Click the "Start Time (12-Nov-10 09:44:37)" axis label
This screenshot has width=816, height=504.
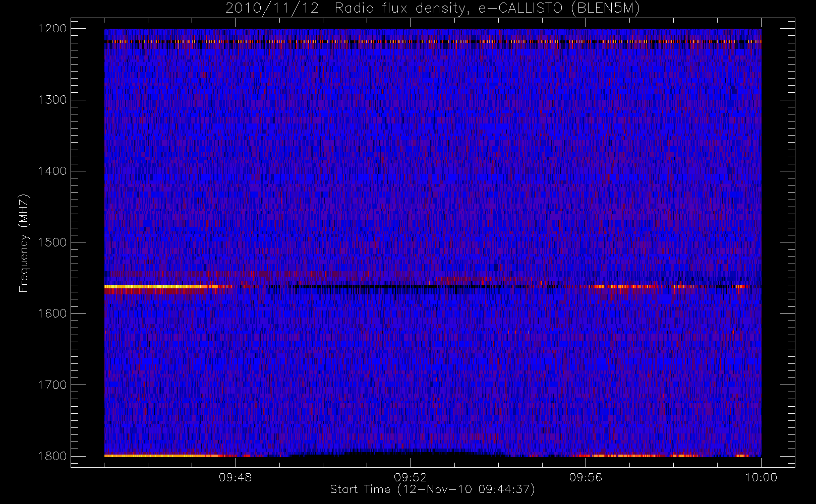[x=432, y=489]
